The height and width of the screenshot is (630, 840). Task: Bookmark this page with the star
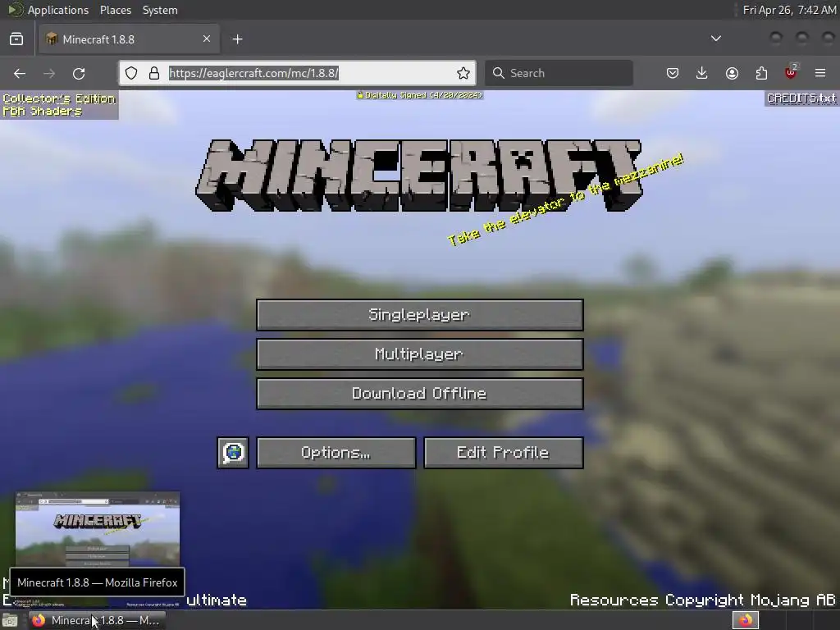pyautogui.click(x=463, y=73)
